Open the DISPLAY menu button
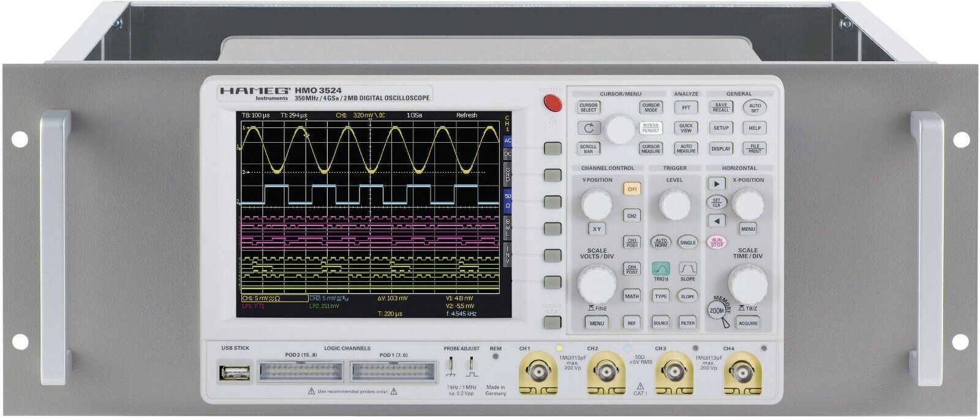 click(721, 148)
